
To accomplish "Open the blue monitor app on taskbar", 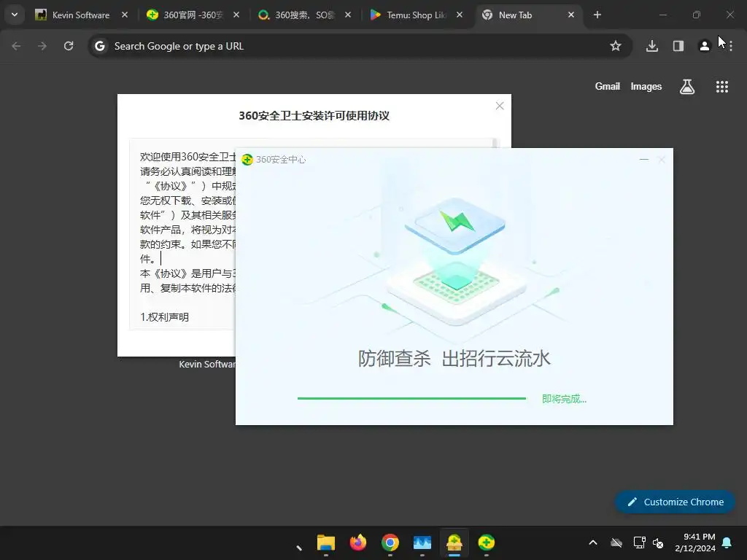I will point(422,542).
